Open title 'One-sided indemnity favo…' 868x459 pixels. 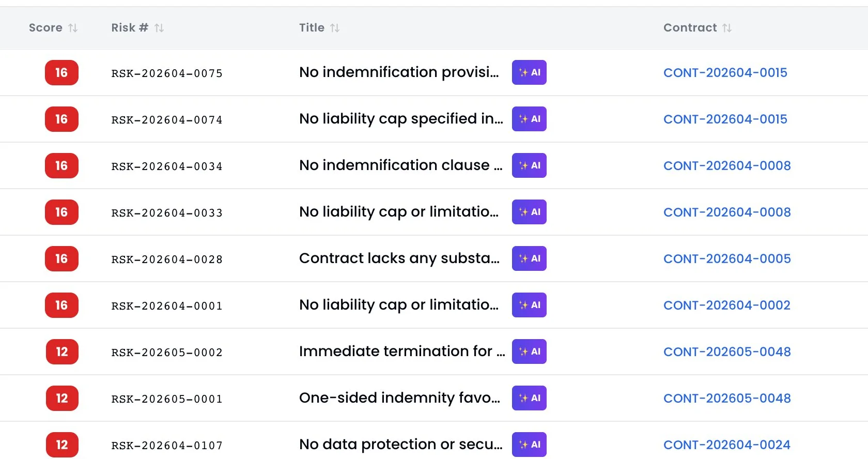click(x=399, y=398)
